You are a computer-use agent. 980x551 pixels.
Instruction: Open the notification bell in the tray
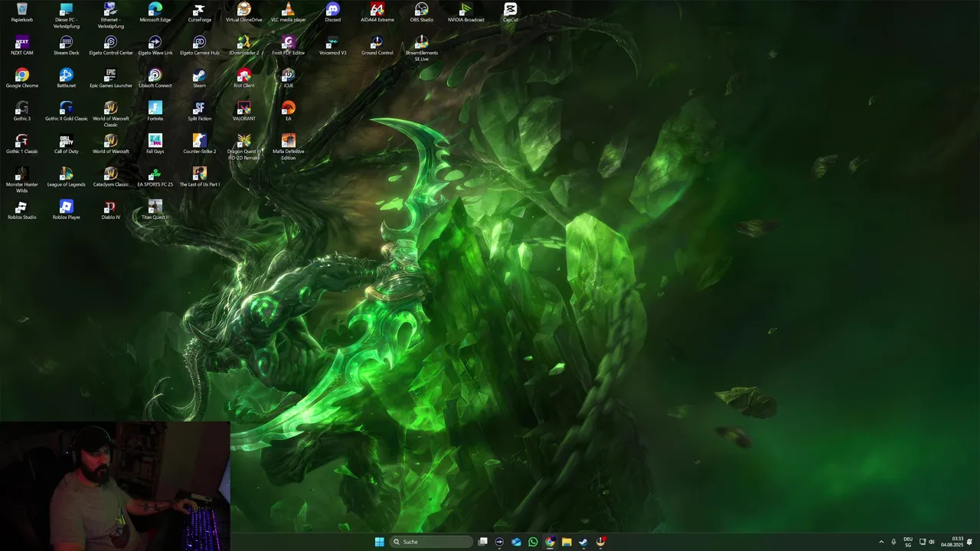(x=970, y=542)
